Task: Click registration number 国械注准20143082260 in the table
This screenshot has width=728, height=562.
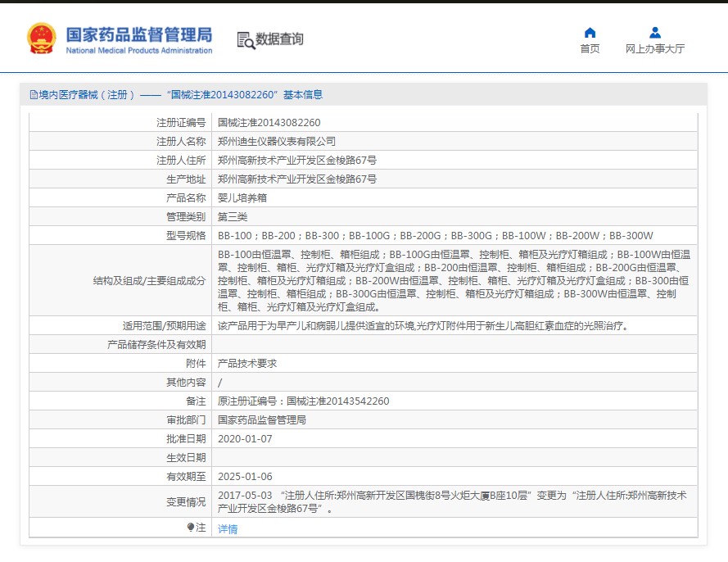Action: [269, 123]
